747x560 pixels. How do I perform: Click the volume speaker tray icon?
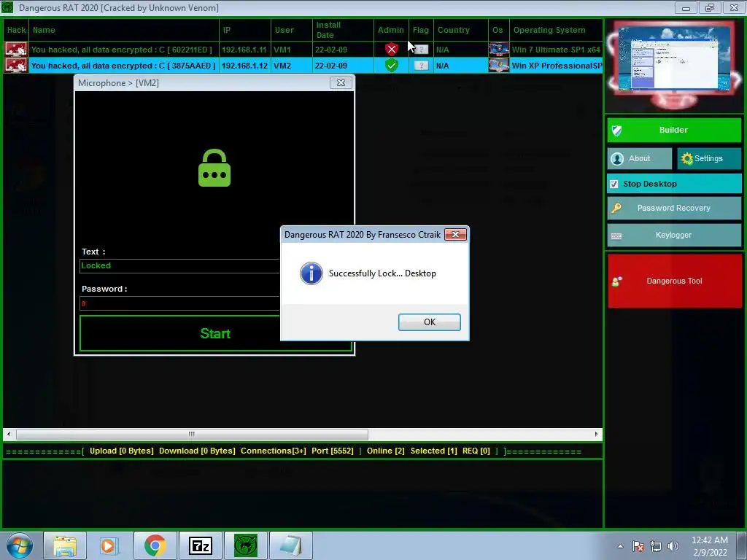pos(673,546)
